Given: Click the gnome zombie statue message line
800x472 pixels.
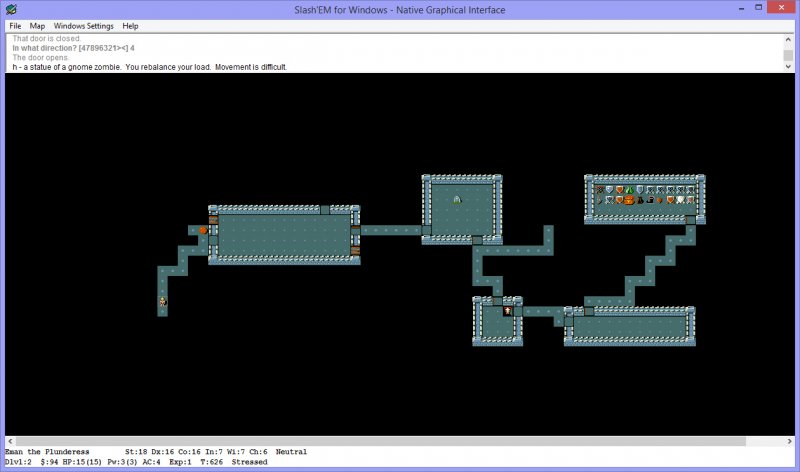Looking at the screenshot, I should coord(149,67).
